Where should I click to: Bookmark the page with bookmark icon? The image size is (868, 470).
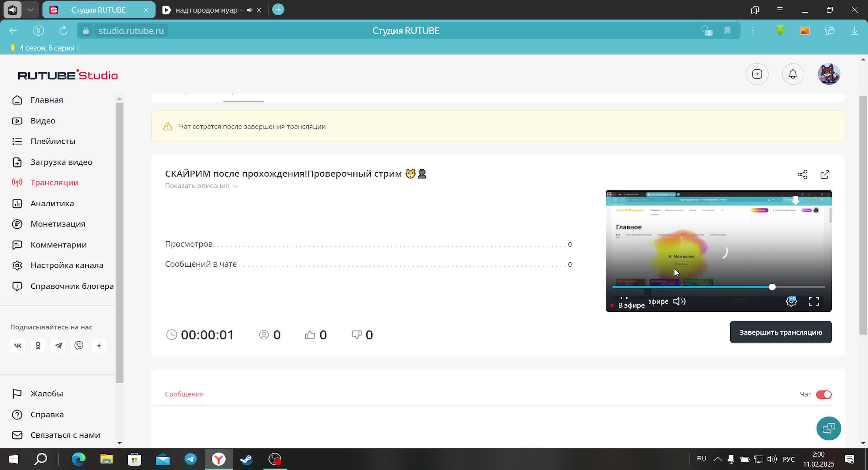pyautogui.click(x=727, y=31)
